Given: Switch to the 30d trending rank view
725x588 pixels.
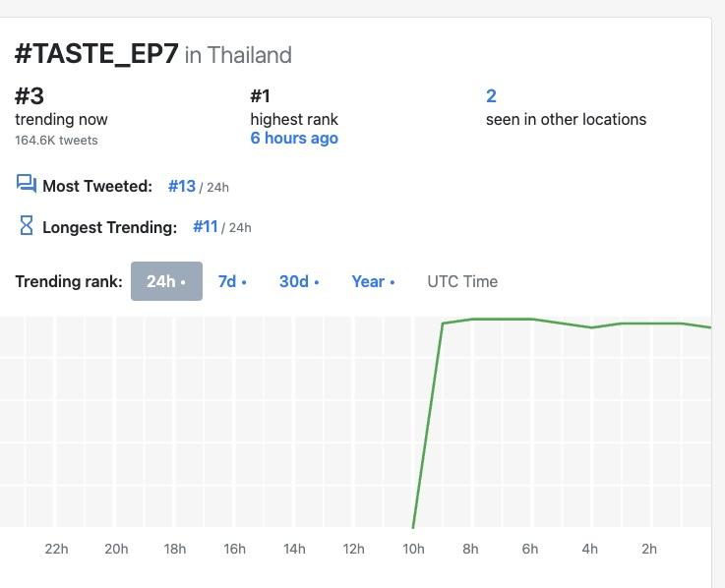Looking at the screenshot, I should pos(299,281).
